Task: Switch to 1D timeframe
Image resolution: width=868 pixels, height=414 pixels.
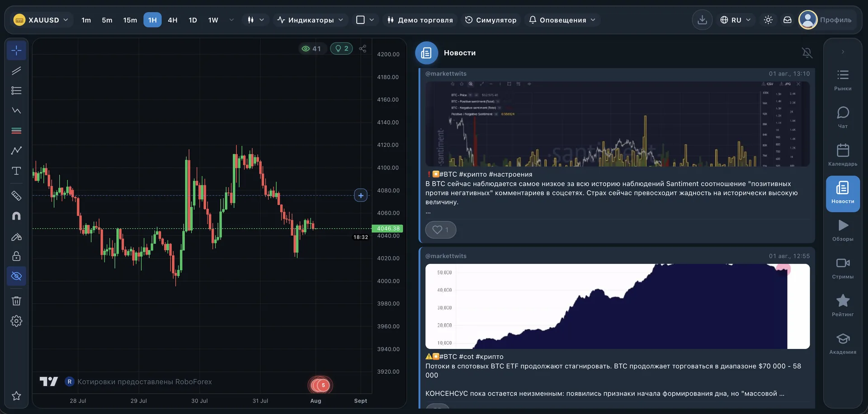Action: [193, 20]
